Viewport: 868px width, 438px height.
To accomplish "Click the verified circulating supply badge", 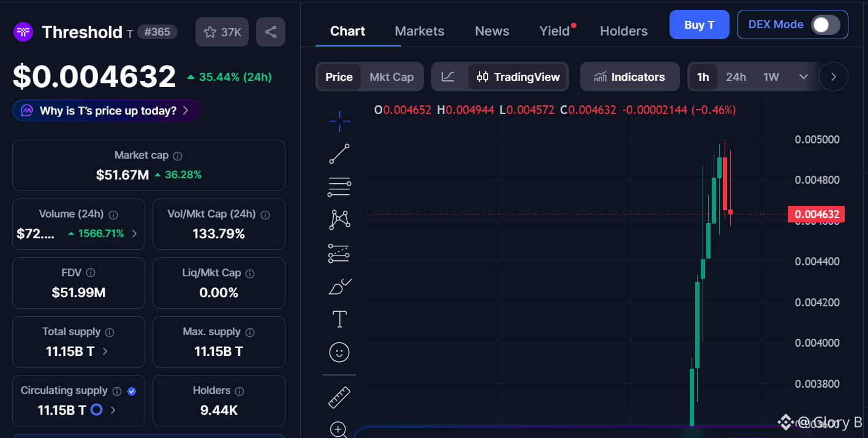I will pyautogui.click(x=132, y=391).
